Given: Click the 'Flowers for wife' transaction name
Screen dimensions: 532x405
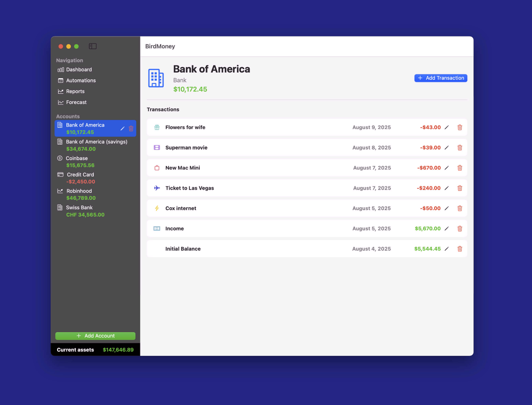Looking at the screenshot, I should pos(185,127).
